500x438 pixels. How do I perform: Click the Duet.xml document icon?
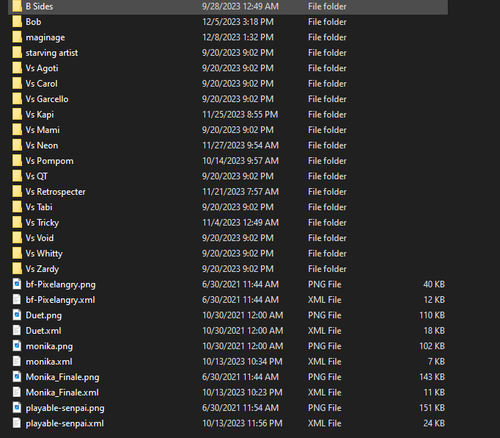(x=17, y=331)
